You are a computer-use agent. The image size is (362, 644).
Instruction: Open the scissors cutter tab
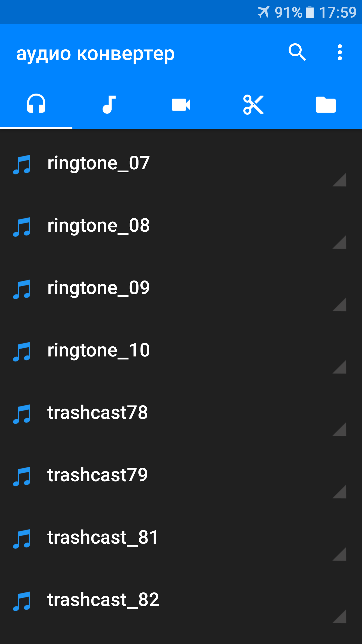click(x=253, y=104)
